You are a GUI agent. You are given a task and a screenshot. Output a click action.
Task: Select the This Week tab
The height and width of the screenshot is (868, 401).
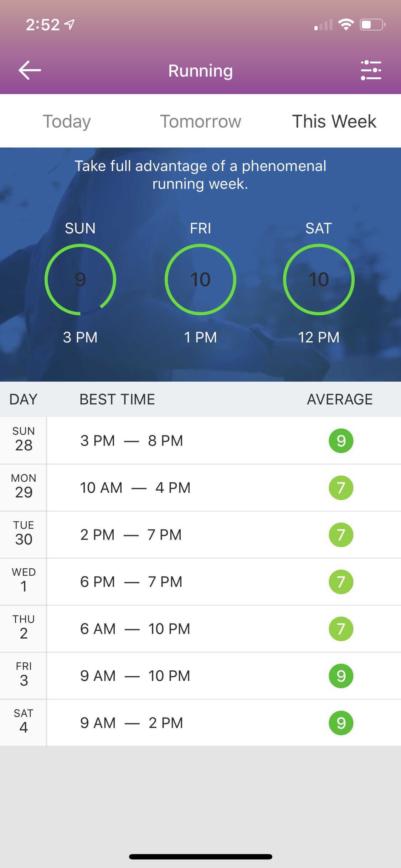(334, 121)
